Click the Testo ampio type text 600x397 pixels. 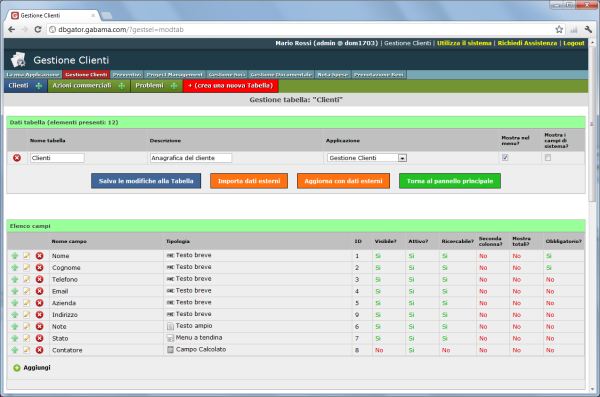coord(194,326)
